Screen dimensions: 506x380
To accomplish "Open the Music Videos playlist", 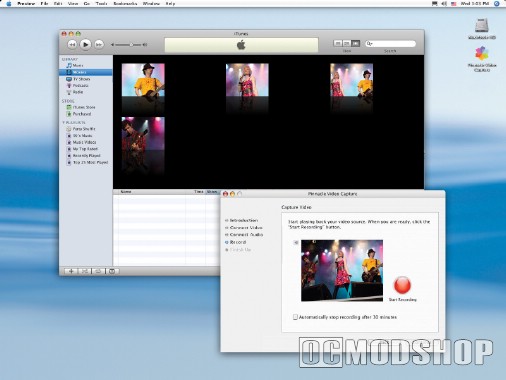I will coord(85,142).
